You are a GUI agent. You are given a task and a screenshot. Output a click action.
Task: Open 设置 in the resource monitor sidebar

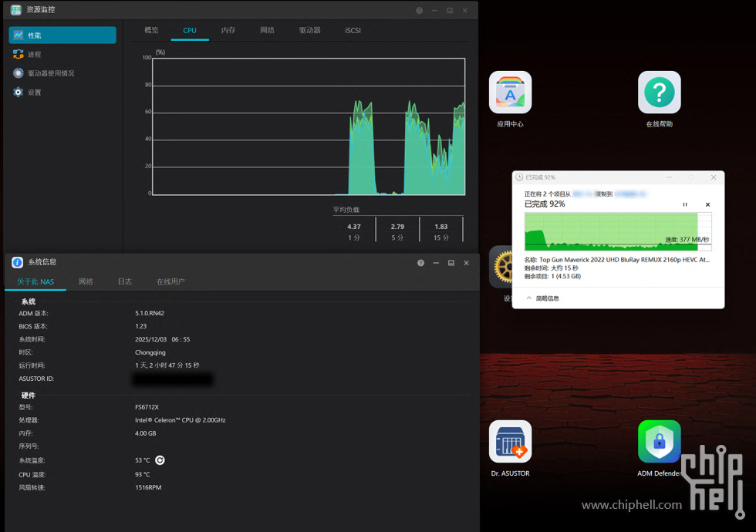coord(34,93)
